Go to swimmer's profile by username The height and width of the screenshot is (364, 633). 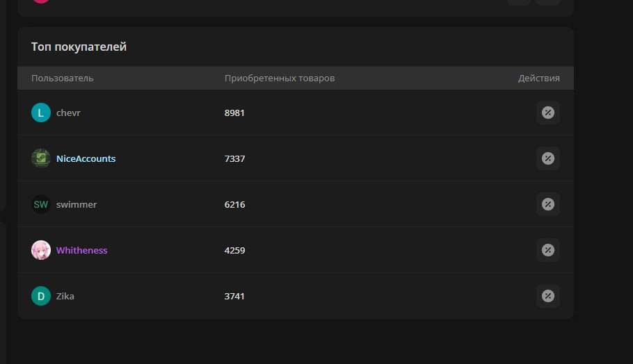tap(77, 204)
